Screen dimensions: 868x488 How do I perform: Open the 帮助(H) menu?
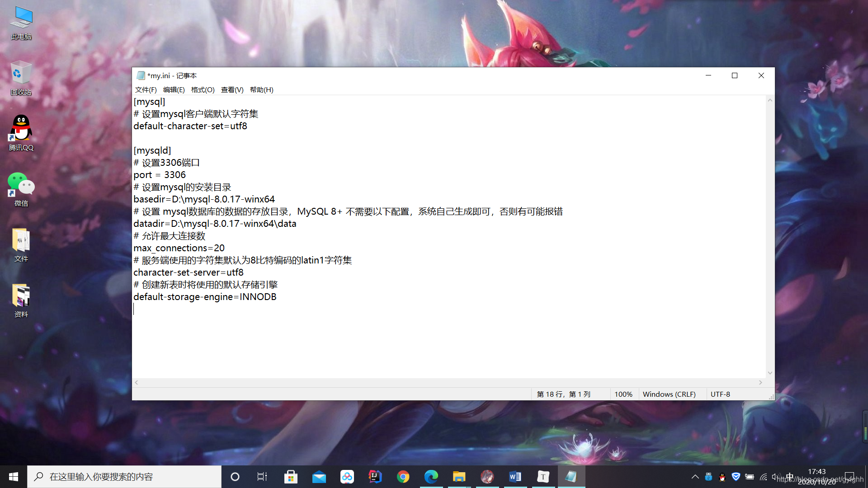pyautogui.click(x=261, y=89)
